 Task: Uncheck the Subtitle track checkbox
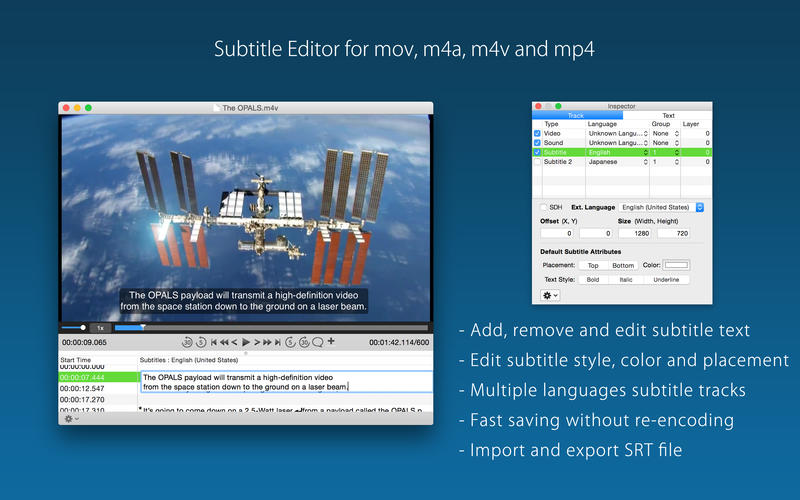coord(537,152)
